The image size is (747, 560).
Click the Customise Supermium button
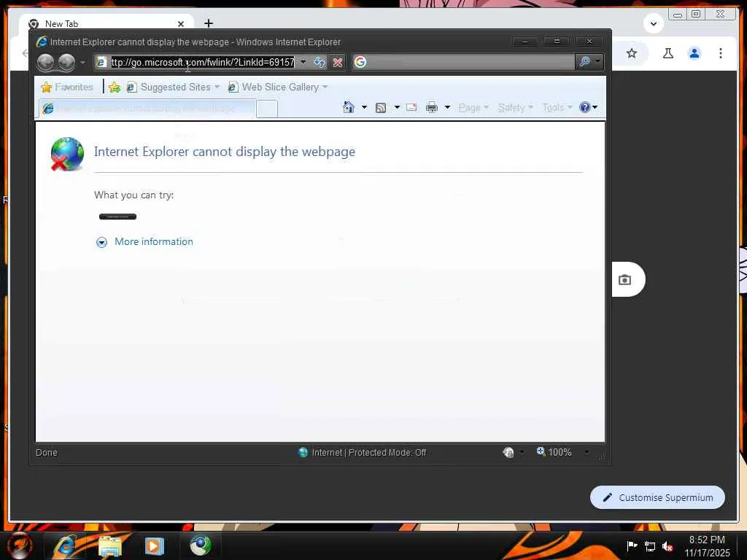click(x=657, y=497)
